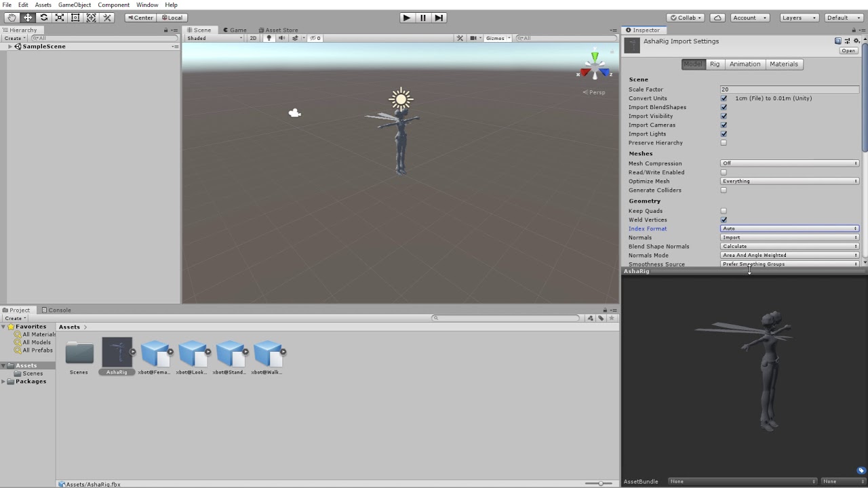The height and width of the screenshot is (488, 868).
Task: Mute scene audio in Scene view toolbar
Action: coord(281,38)
